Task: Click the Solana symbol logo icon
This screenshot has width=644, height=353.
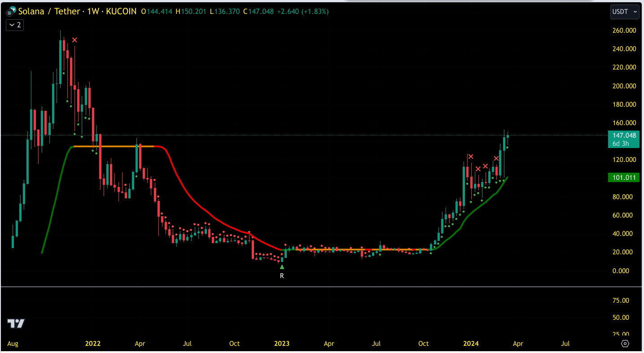Action: point(11,12)
